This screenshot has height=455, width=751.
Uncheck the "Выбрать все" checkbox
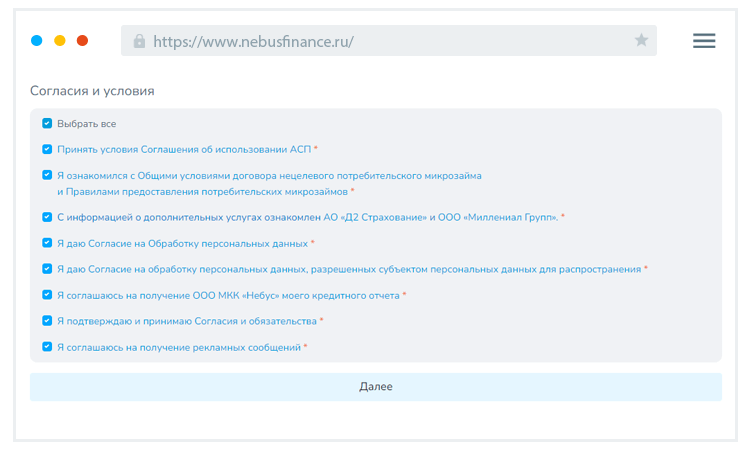[47, 124]
